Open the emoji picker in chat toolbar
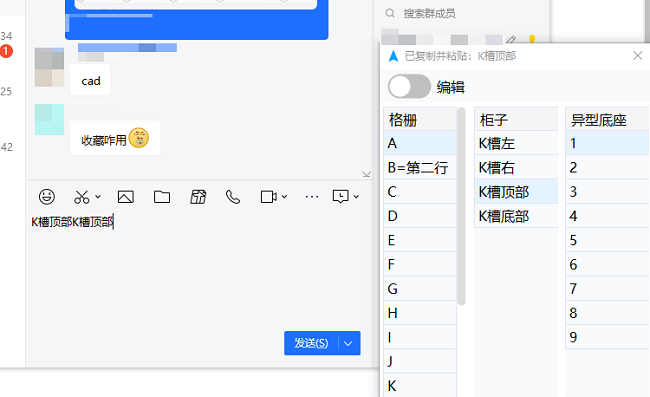 46,197
